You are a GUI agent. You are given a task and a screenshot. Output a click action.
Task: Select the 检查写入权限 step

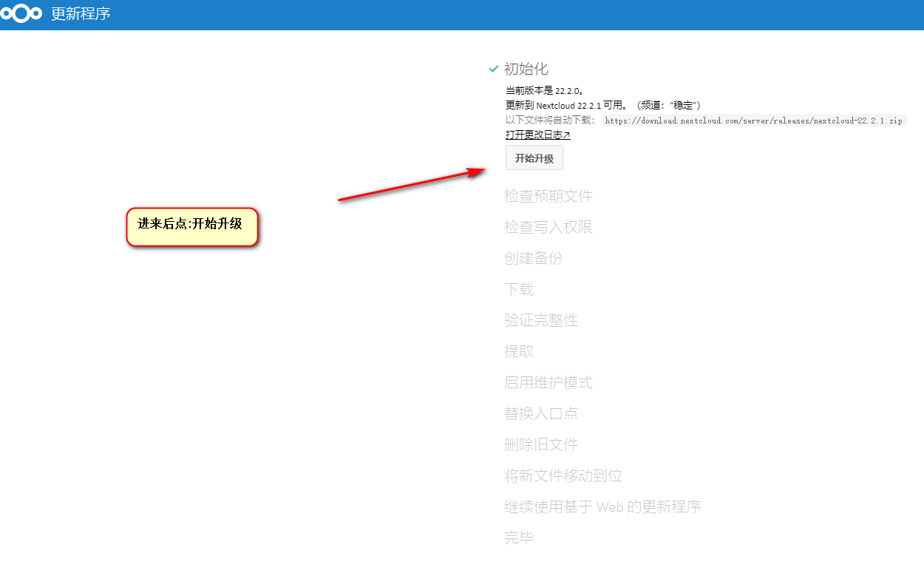tap(548, 227)
